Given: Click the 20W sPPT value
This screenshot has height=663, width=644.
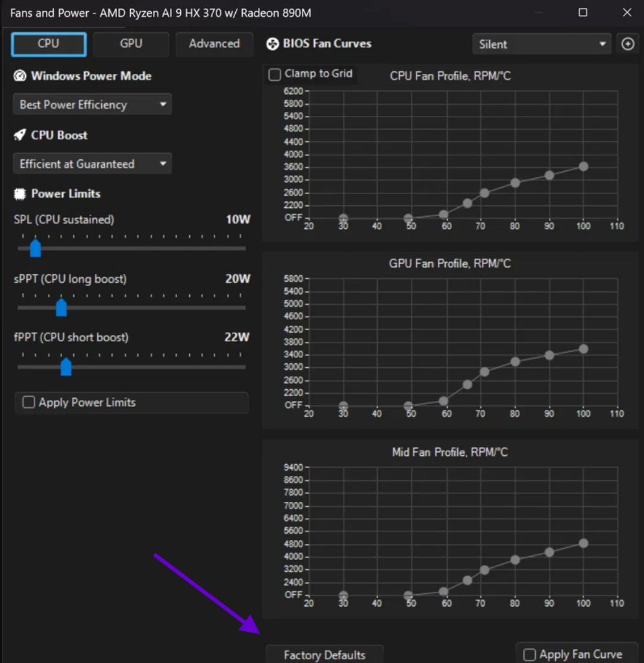Looking at the screenshot, I should (238, 278).
